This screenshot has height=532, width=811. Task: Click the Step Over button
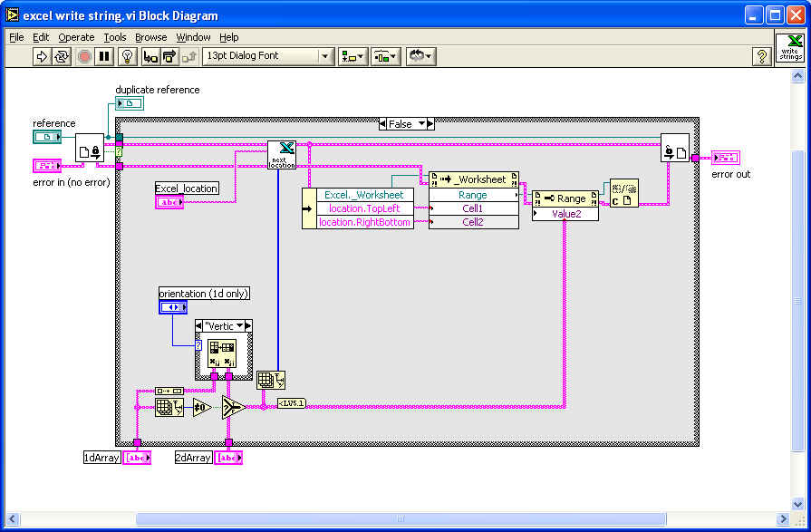click(x=169, y=56)
